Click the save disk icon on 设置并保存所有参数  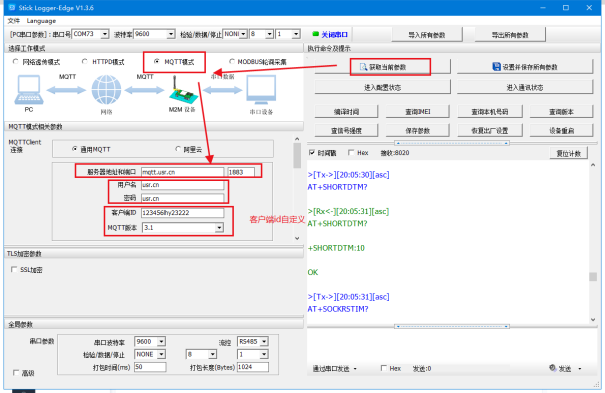497,67
